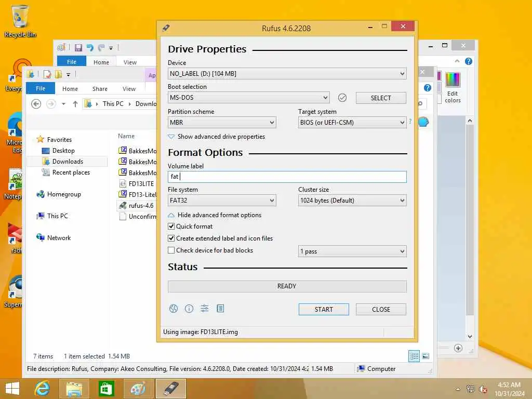Open Windows Store taskbar icon
The width and height of the screenshot is (532, 399).
click(106, 389)
